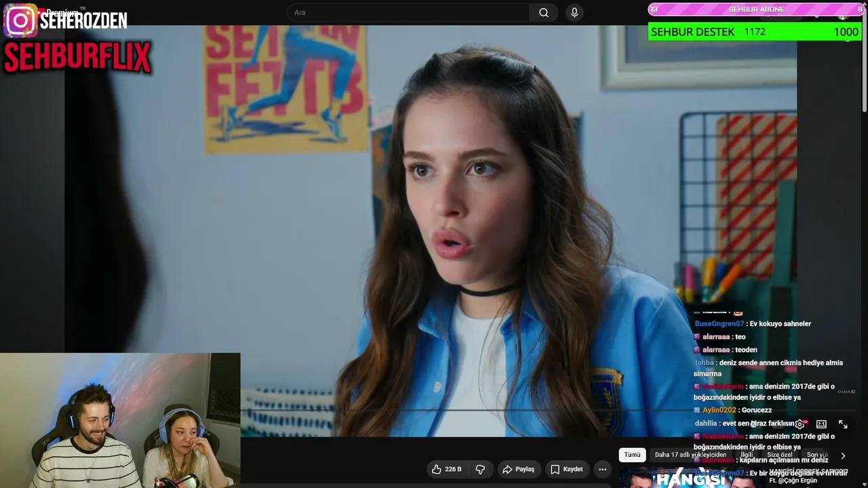Click the YouTube search magnifier button
The height and width of the screenshot is (488, 868).
coord(544,13)
